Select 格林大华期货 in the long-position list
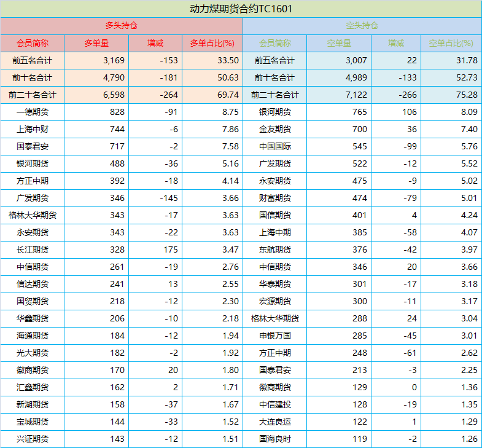 33,215
